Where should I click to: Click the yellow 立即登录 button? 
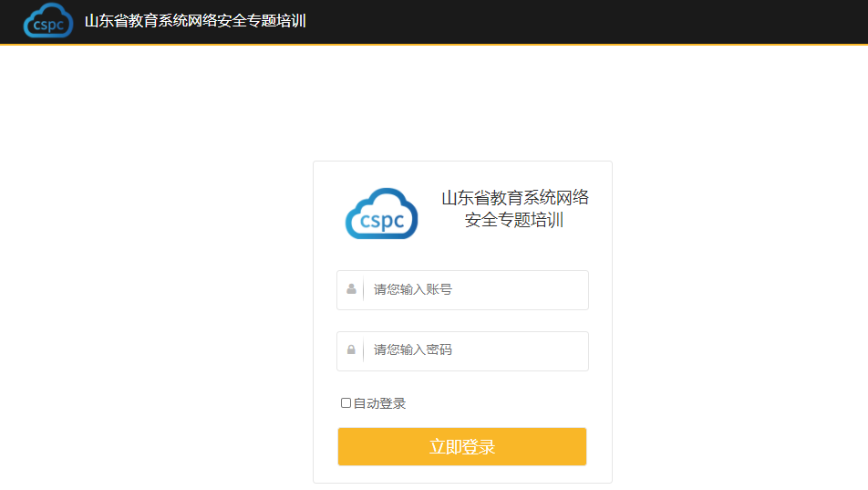pyautogui.click(x=462, y=446)
